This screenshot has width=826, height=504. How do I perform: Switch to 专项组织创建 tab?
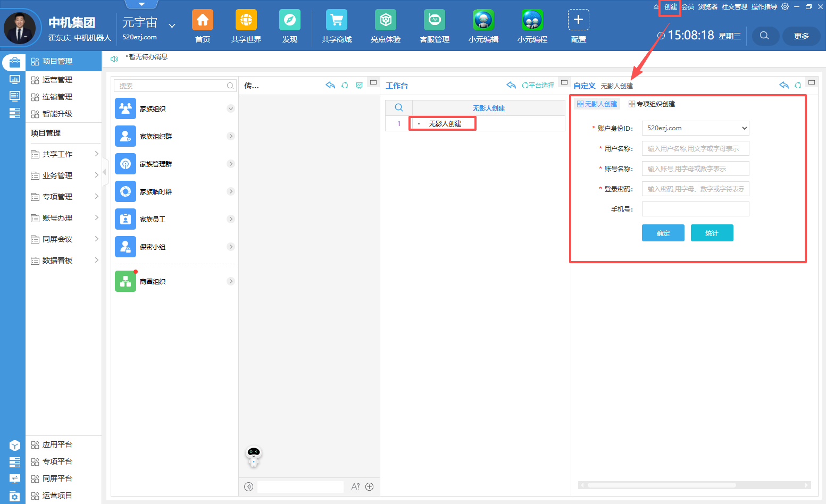[x=652, y=104]
